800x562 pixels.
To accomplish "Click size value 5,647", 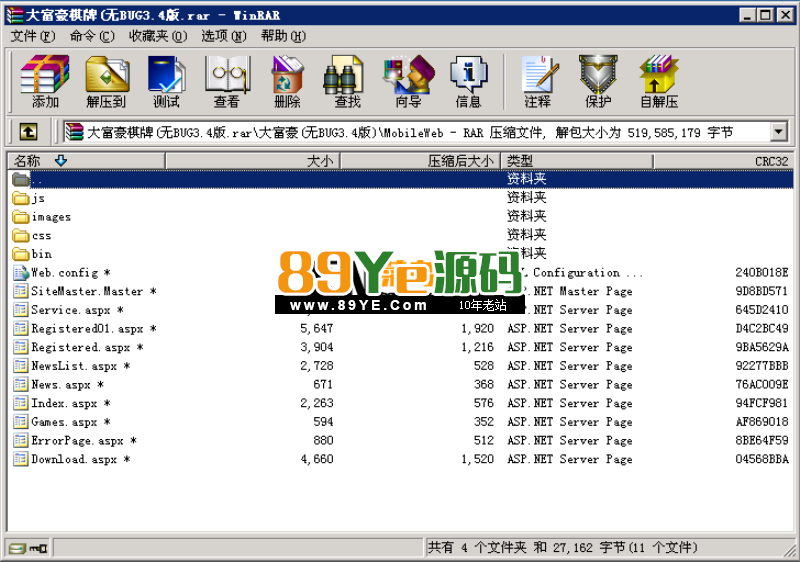I will point(316,328).
